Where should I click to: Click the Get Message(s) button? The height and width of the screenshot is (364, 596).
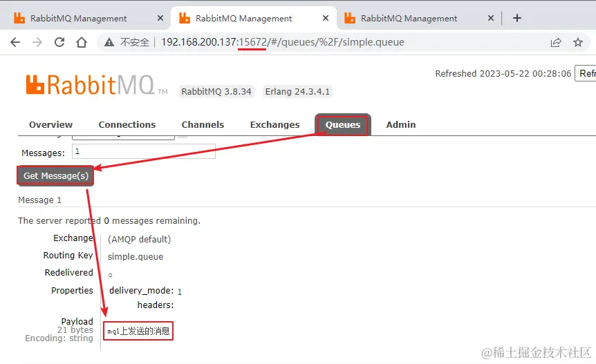[x=55, y=175]
